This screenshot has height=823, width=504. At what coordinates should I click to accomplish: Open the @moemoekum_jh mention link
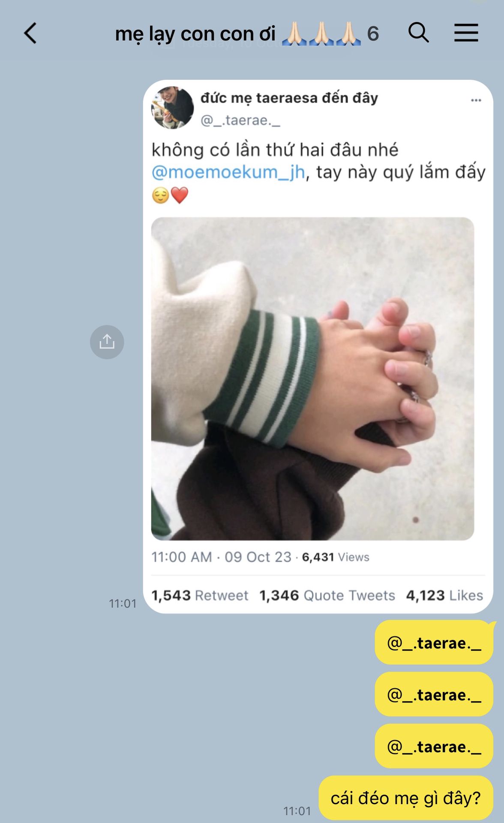coord(228,172)
